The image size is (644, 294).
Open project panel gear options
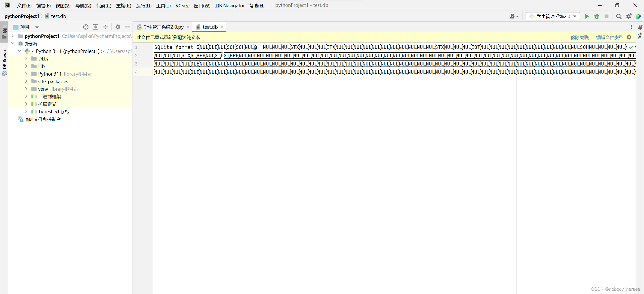pos(117,27)
